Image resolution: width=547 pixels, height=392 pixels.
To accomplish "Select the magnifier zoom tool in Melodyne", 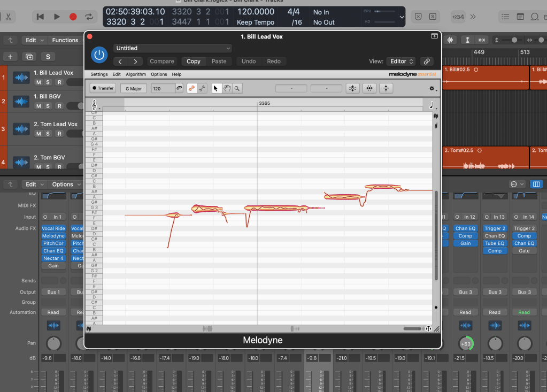I will pos(237,88).
